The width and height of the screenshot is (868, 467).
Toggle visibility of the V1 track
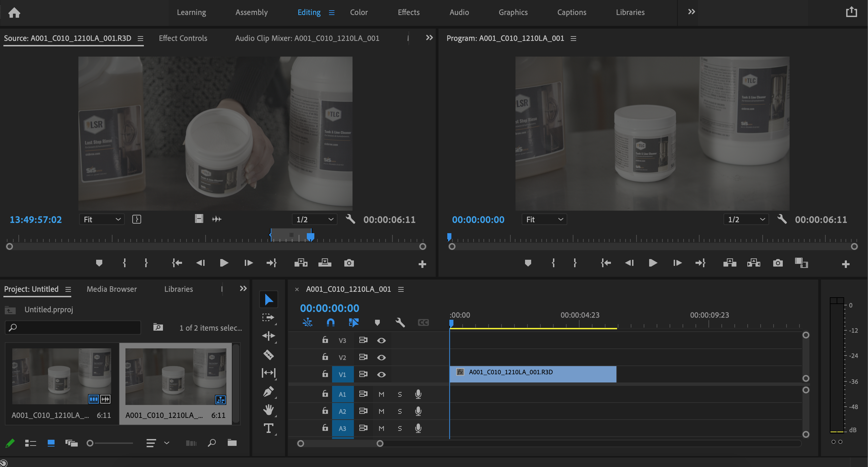click(x=381, y=374)
